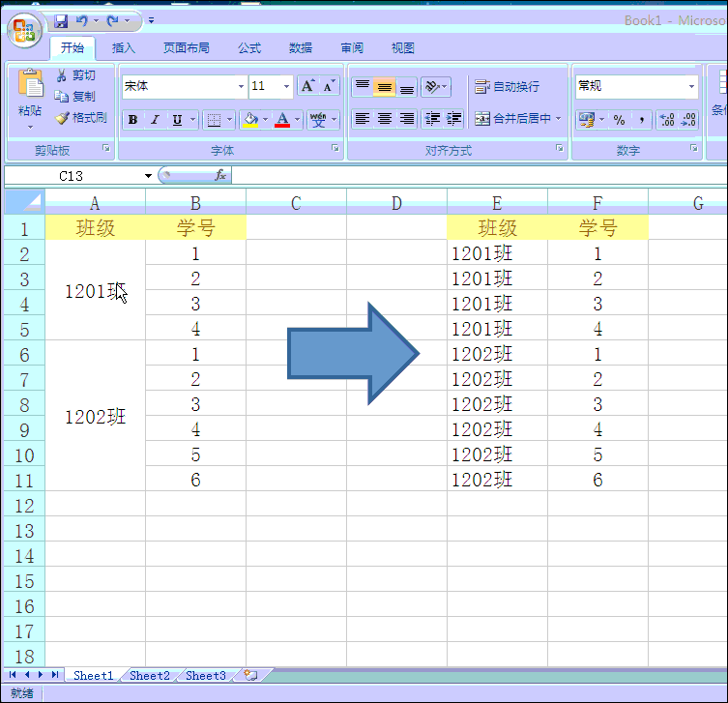Apply cell borders button
The image size is (728, 703).
tap(214, 120)
